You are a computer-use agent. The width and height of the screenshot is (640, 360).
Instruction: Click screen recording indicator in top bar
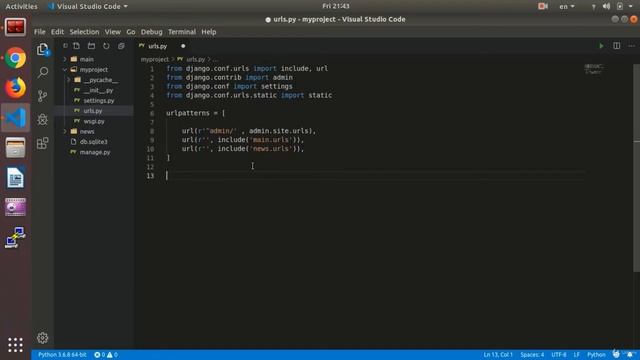(543, 7)
